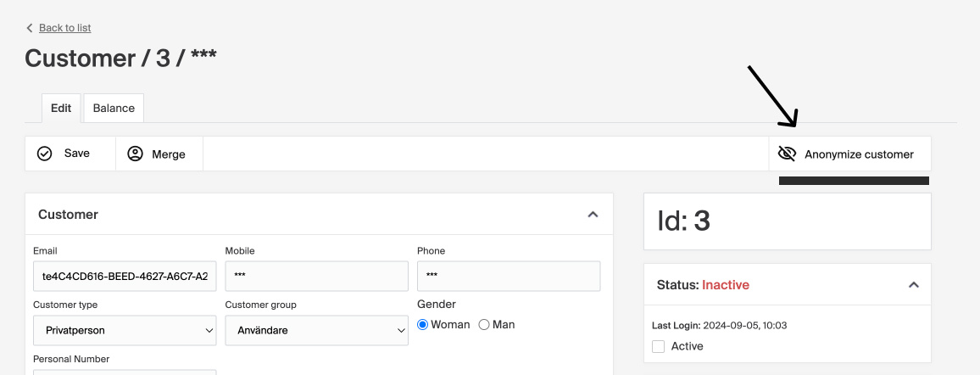Collapse the Status panel chevron
This screenshot has width=980, height=375.
pos(913,285)
